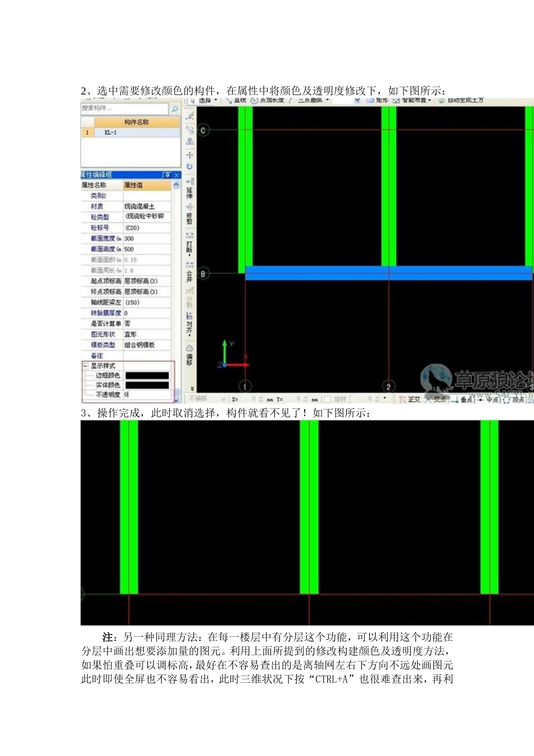Click the X= coordinate input field
Image resolution: width=534 pixels, height=756 pixels.
pyautogui.click(x=246, y=399)
